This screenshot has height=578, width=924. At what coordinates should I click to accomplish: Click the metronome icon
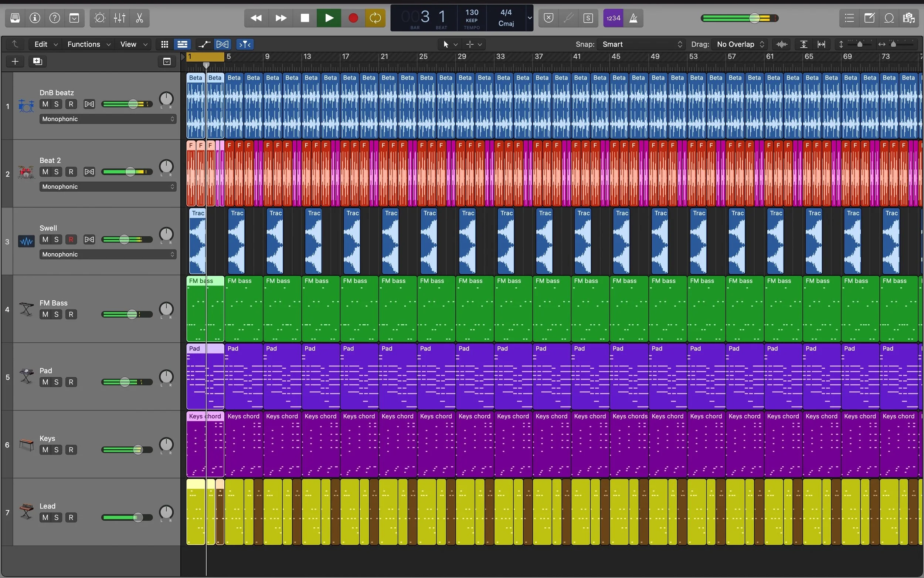(x=633, y=18)
